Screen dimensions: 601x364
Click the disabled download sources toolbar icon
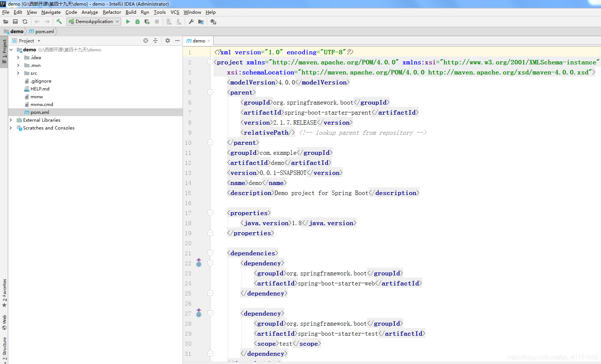click(179, 22)
